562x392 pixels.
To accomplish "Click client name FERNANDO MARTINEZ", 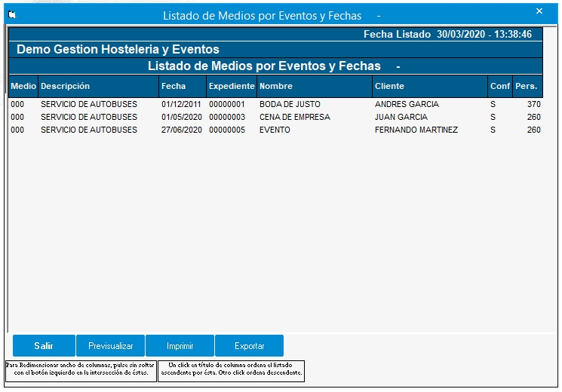I will click(x=416, y=130).
